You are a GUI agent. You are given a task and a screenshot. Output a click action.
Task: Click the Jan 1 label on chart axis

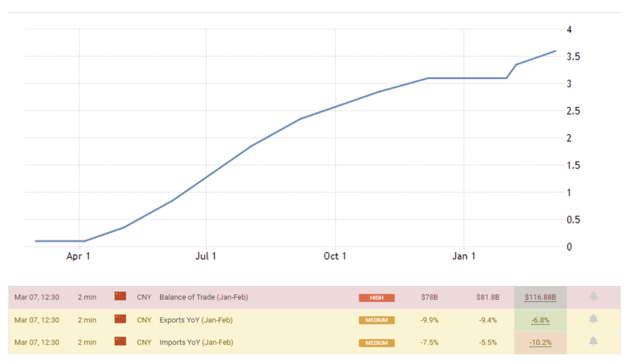[464, 256]
